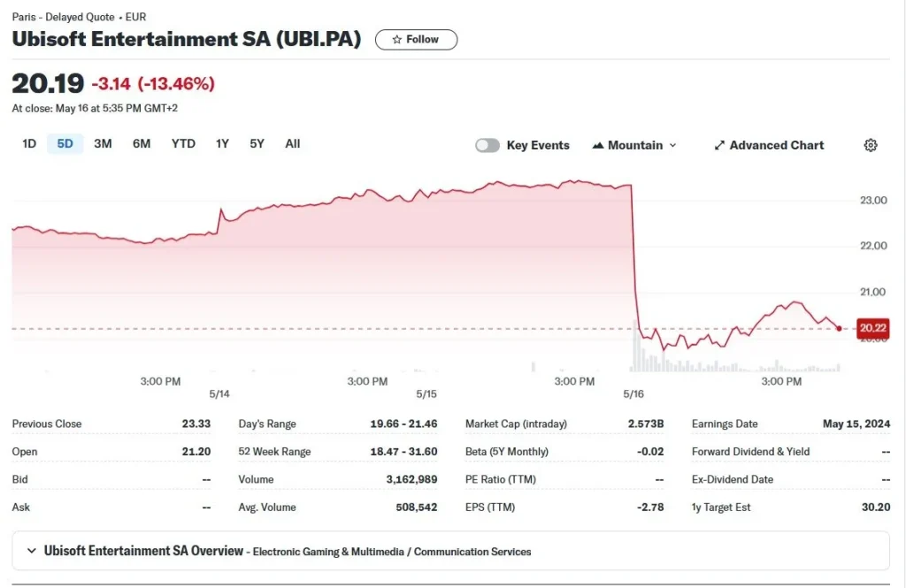Open chart settings gear icon
This screenshot has width=906, height=588.
point(871,145)
